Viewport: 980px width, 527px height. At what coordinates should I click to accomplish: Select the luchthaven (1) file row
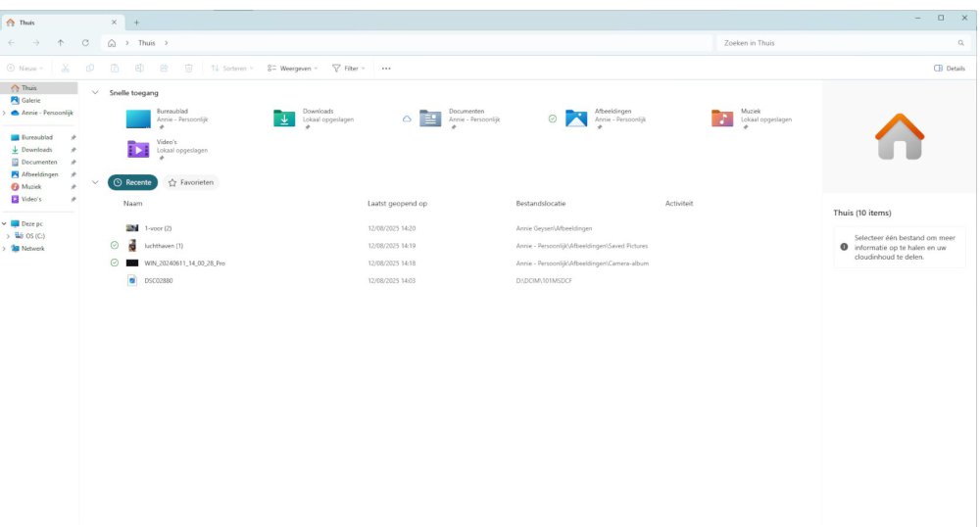pos(164,246)
